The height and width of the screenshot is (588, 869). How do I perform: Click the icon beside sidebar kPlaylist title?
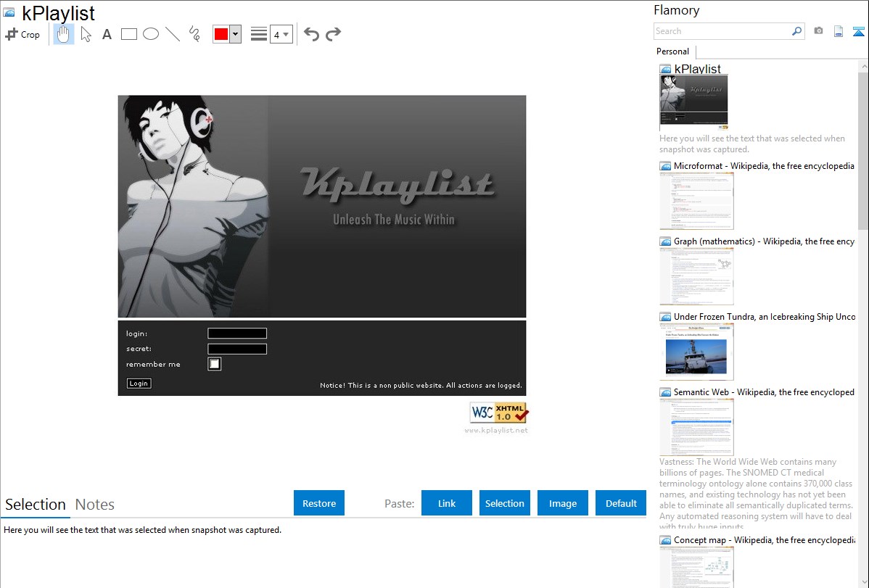665,70
